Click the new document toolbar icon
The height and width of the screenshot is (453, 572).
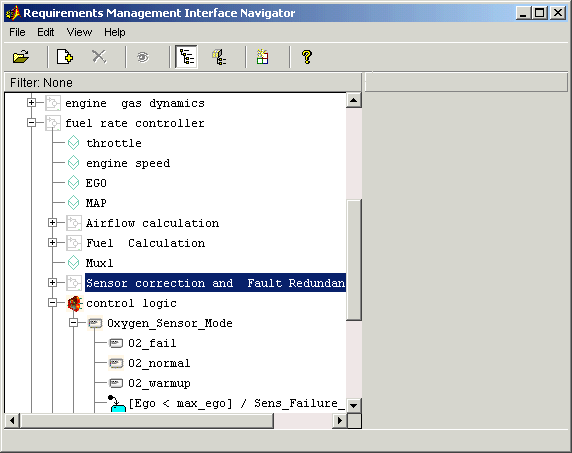pos(65,57)
